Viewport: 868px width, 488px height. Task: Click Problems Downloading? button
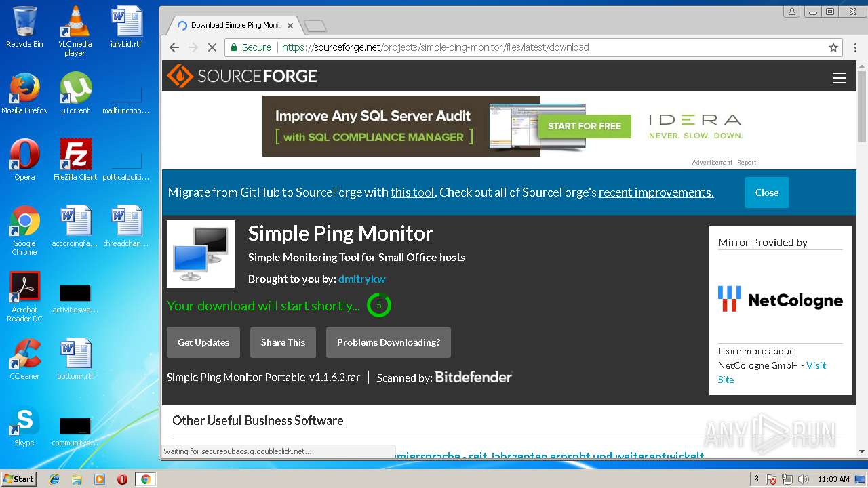[389, 342]
